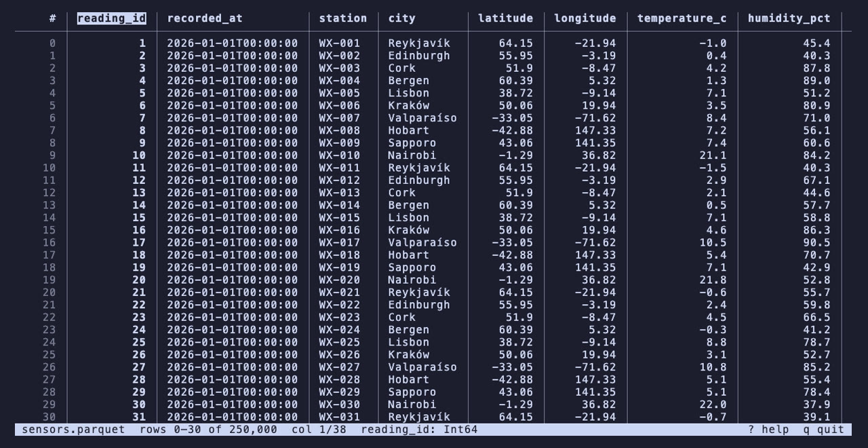
Task: Select station cell WX-006
Action: (340, 106)
